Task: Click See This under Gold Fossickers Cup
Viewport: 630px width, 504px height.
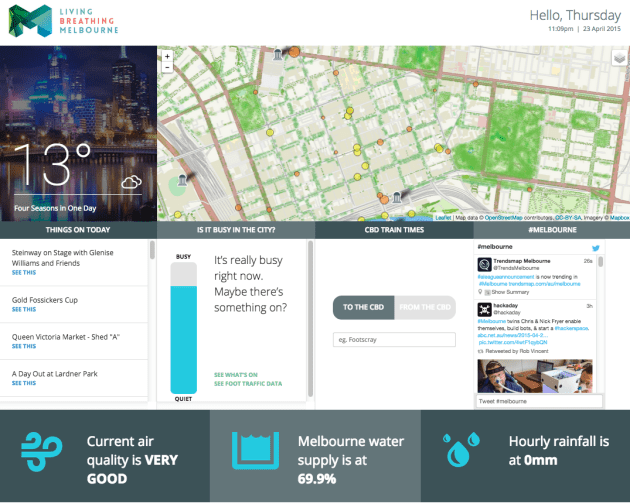Action: click(x=24, y=309)
